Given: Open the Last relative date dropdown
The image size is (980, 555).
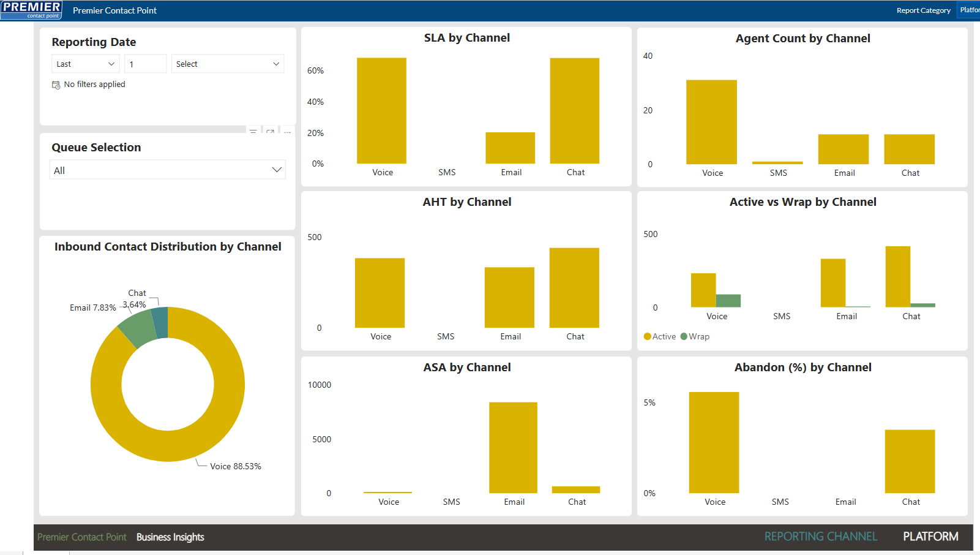Looking at the screenshot, I should (x=86, y=64).
